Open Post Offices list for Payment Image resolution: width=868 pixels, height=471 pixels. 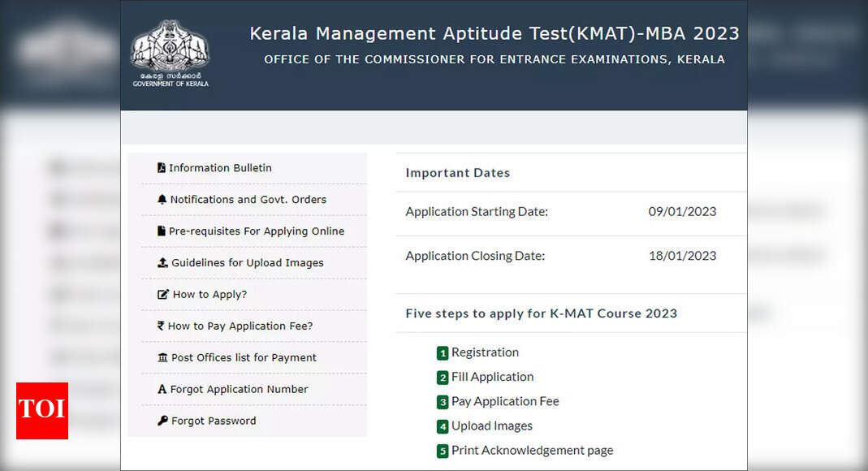[244, 357]
